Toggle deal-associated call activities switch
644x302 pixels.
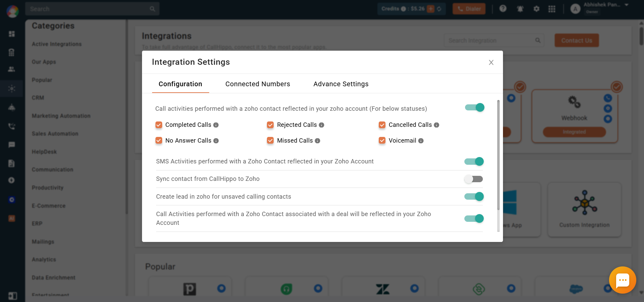[x=474, y=218]
